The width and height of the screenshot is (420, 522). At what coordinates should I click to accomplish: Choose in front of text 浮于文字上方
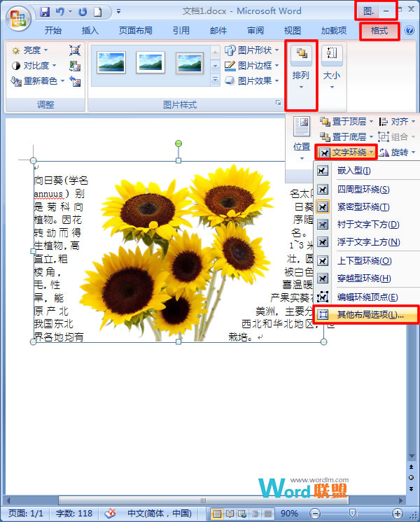pos(368,242)
